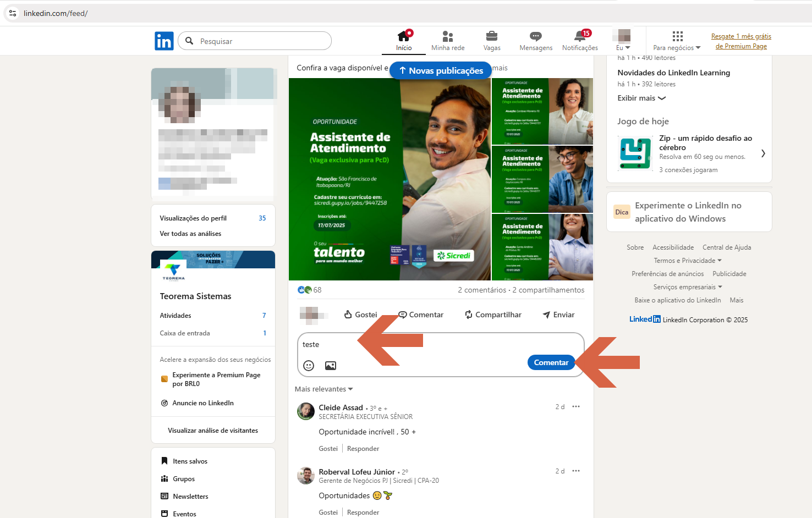Open Eventos in the sidebar

click(178, 514)
